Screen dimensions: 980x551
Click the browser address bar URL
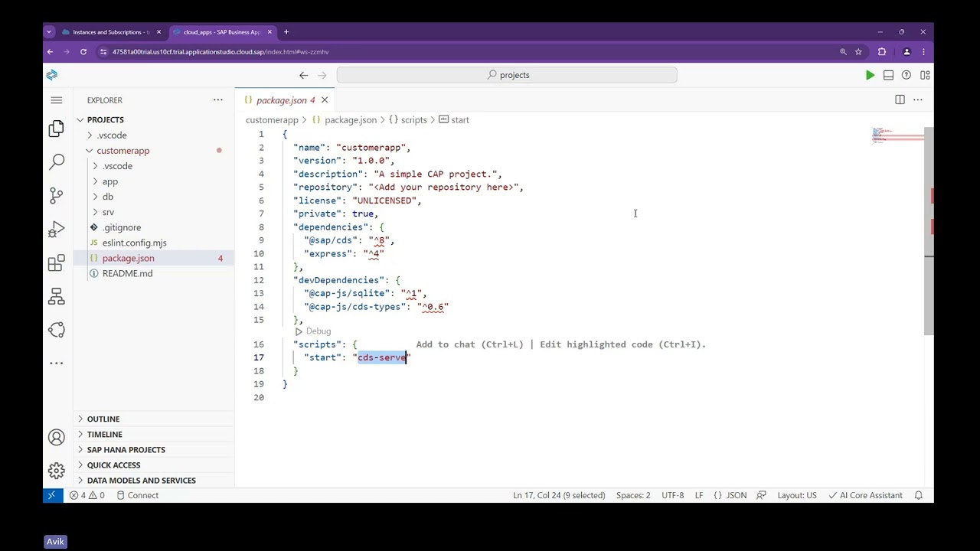220,52
